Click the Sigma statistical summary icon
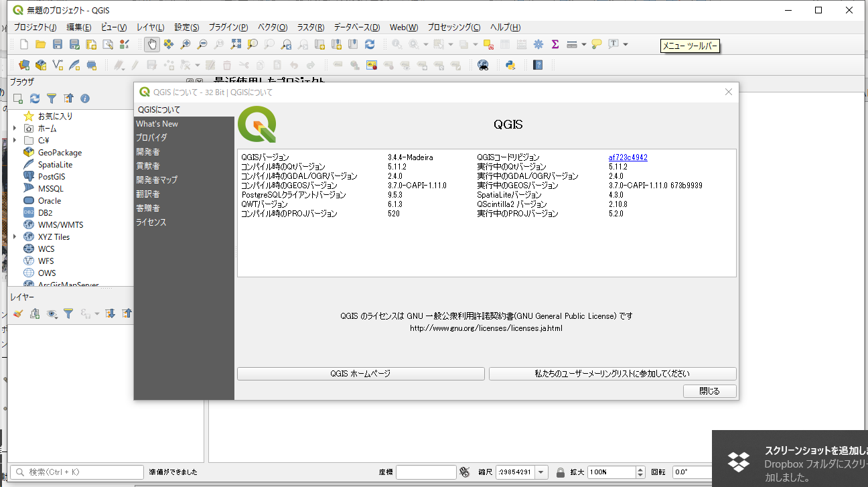Screen dimensions: 868x487 555,44
